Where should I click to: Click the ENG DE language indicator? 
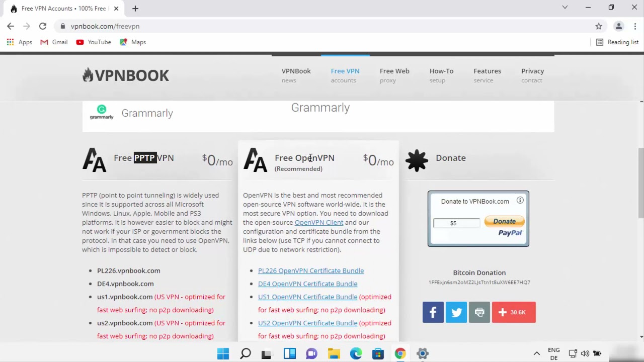(x=554, y=354)
